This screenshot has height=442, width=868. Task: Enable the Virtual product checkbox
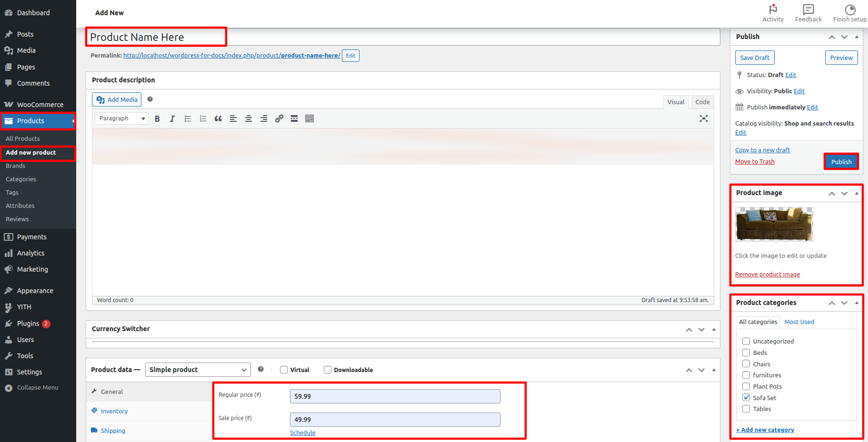tap(284, 370)
